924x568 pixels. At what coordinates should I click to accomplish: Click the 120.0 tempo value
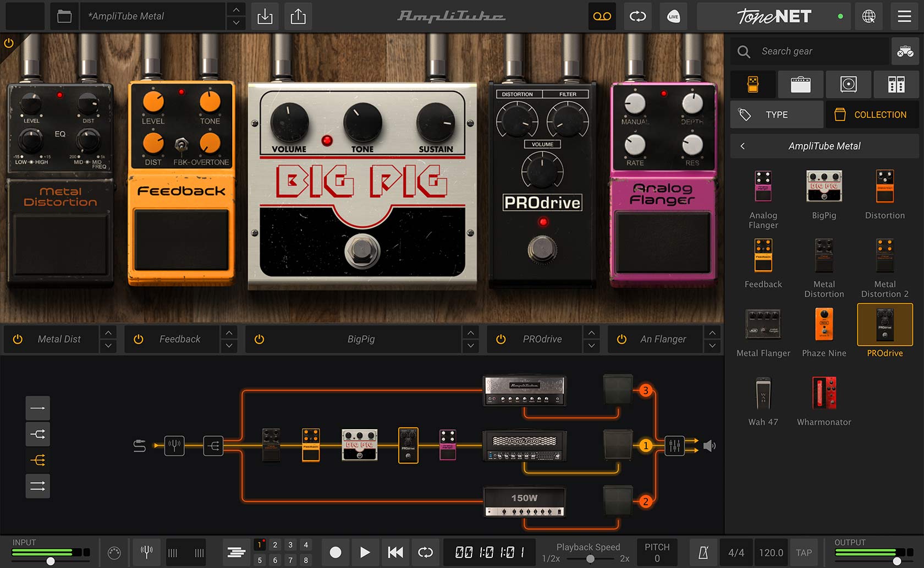pyautogui.click(x=771, y=553)
